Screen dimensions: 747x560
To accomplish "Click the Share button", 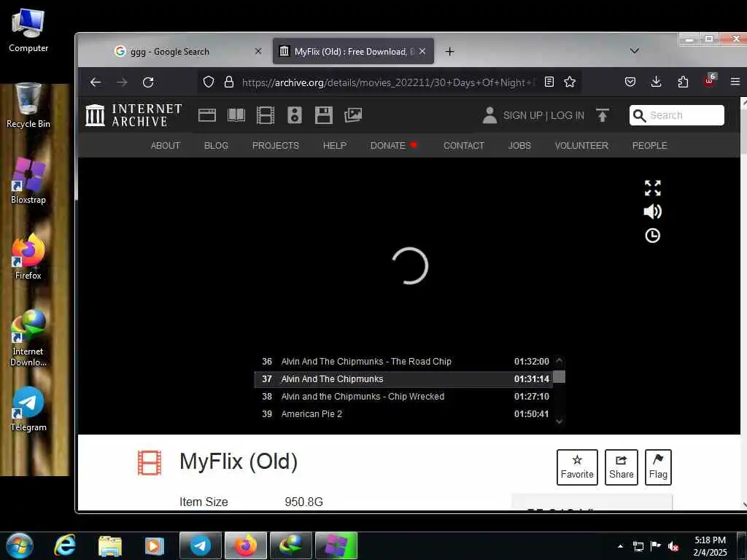I will [622, 467].
